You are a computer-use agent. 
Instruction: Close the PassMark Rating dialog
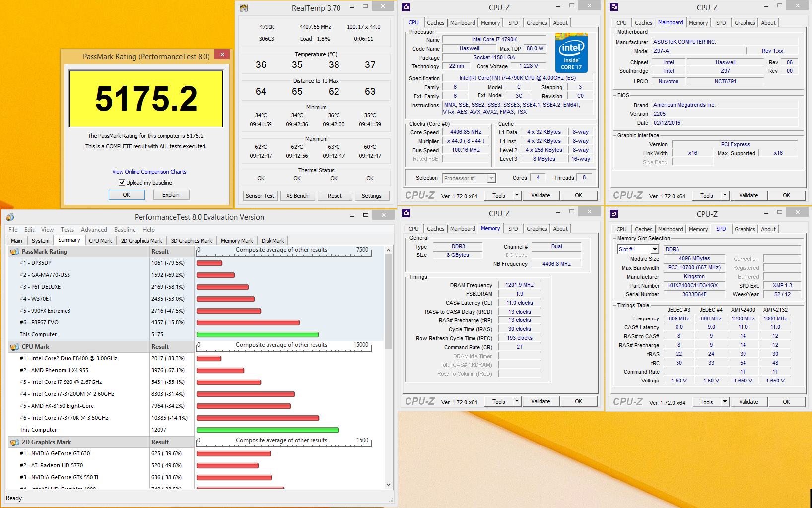pyautogui.click(x=222, y=55)
